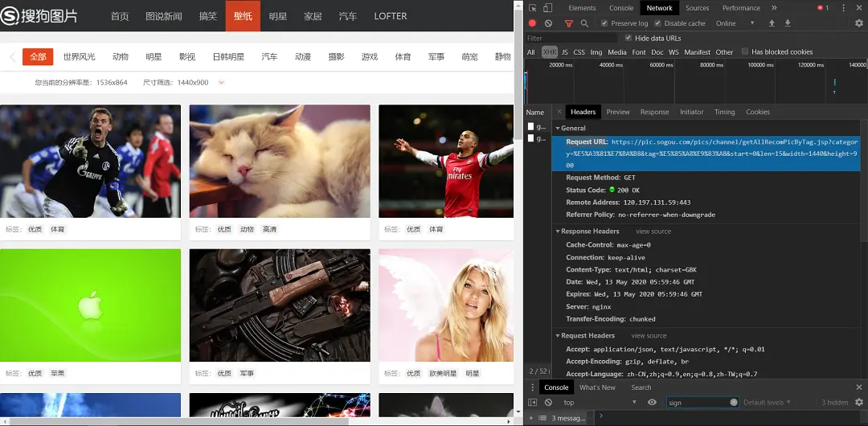
Task: Activate the inspect element picker
Action: click(x=532, y=7)
